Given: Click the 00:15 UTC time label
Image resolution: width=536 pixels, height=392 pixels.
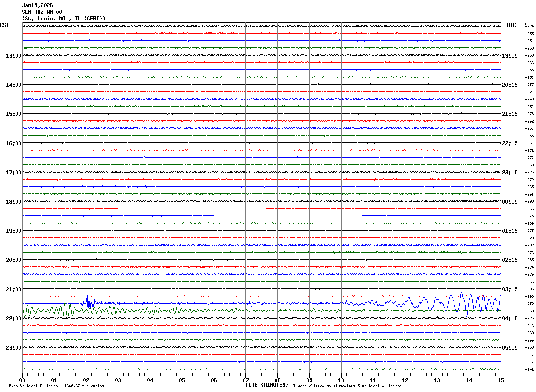Looking at the screenshot, I should click(510, 202).
